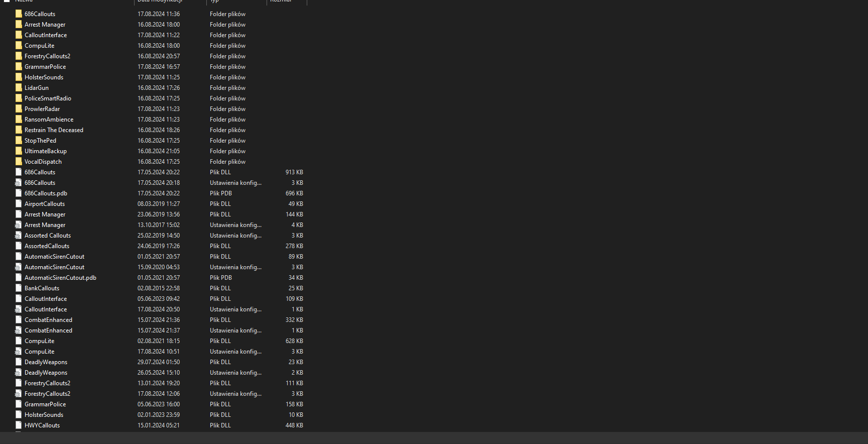Click the Arrest Manager DLL file icon
The width and height of the screenshot is (868, 444).
pos(19,214)
